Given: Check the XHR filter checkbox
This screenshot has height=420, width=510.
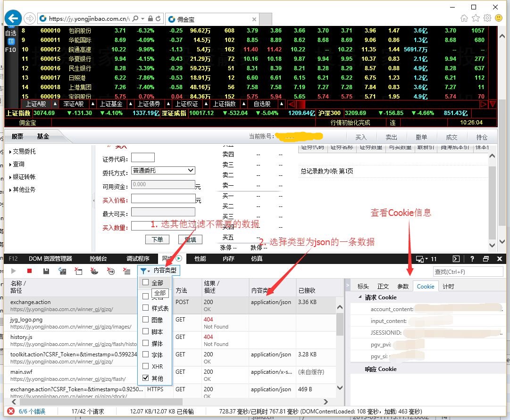Looking at the screenshot, I should point(146,366).
